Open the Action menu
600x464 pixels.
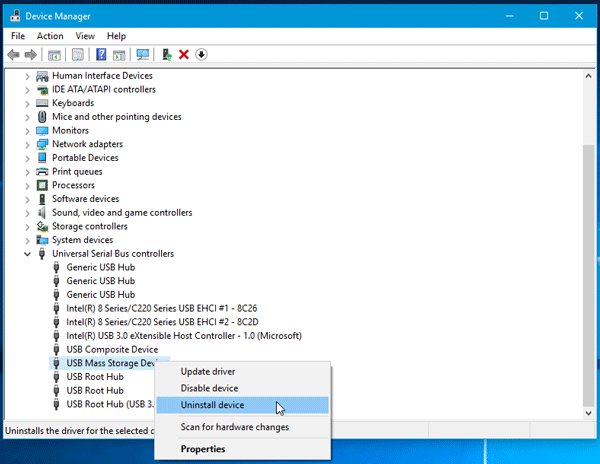click(x=50, y=36)
